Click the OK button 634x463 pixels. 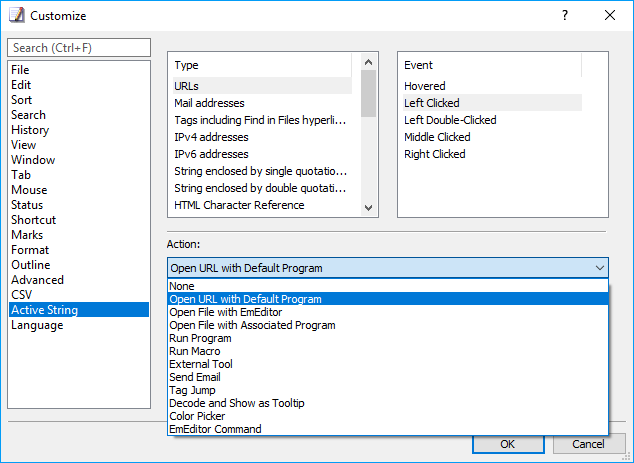(508, 444)
